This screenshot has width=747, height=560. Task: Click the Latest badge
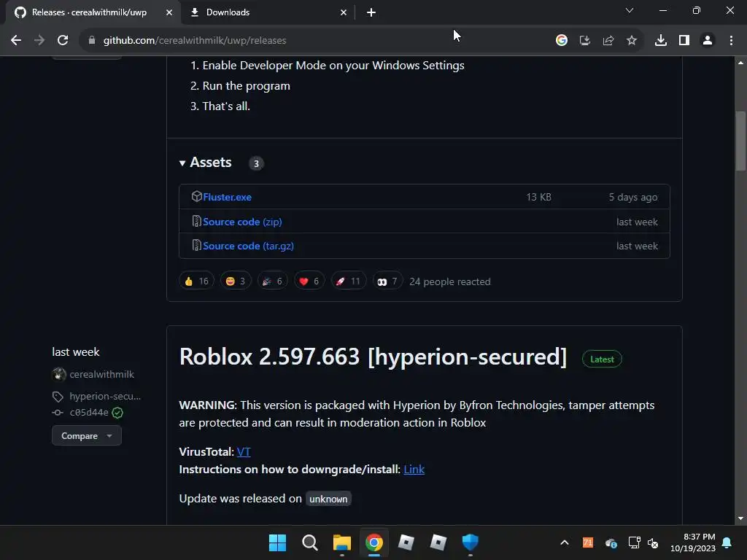coord(602,359)
